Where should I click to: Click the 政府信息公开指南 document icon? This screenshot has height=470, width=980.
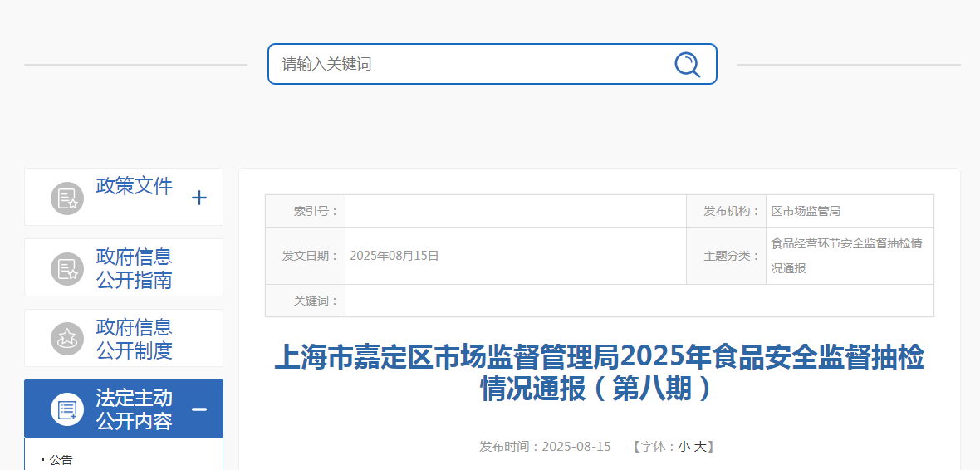67,269
